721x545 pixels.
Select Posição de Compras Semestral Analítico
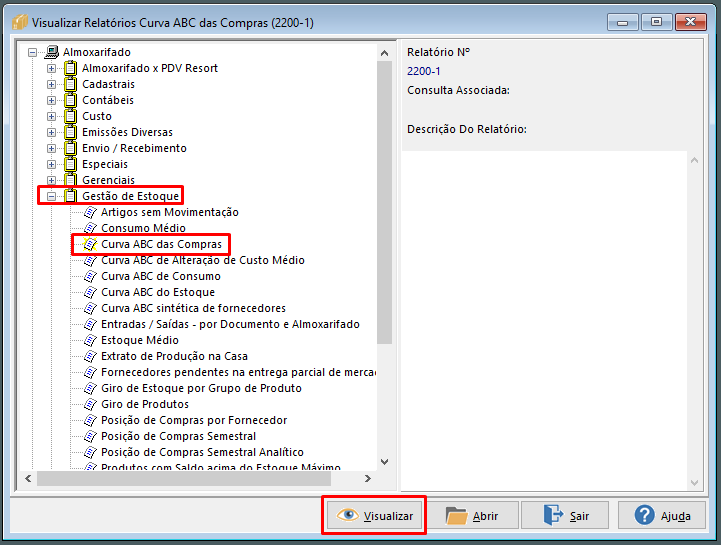click(202, 452)
